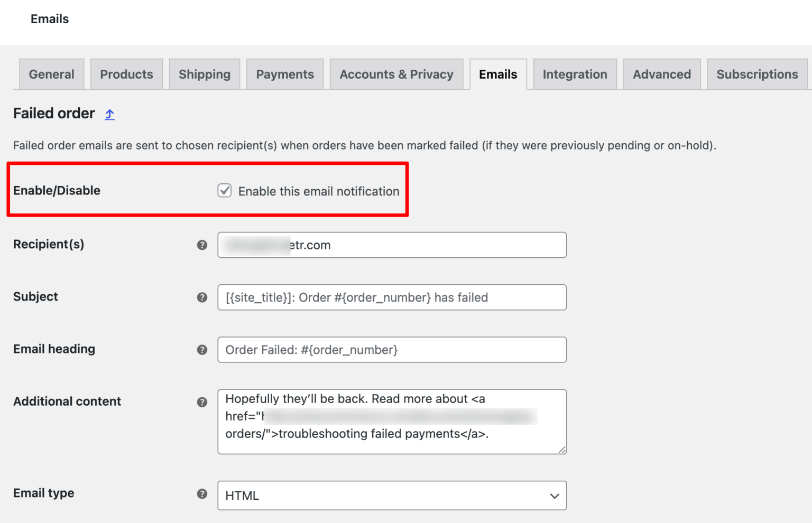
Task: Open the Subscriptions tab
Action: [x=757, y=74]
